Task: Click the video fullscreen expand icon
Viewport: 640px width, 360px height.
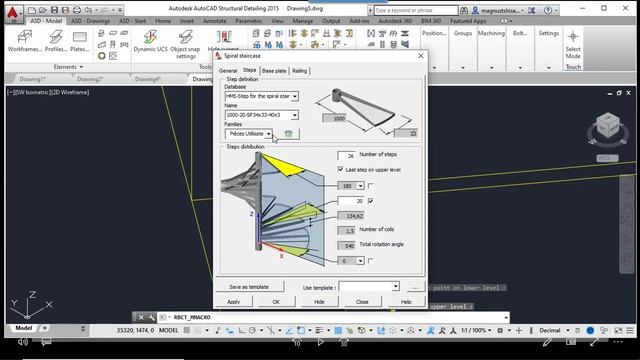Action: tap(594, 342)
